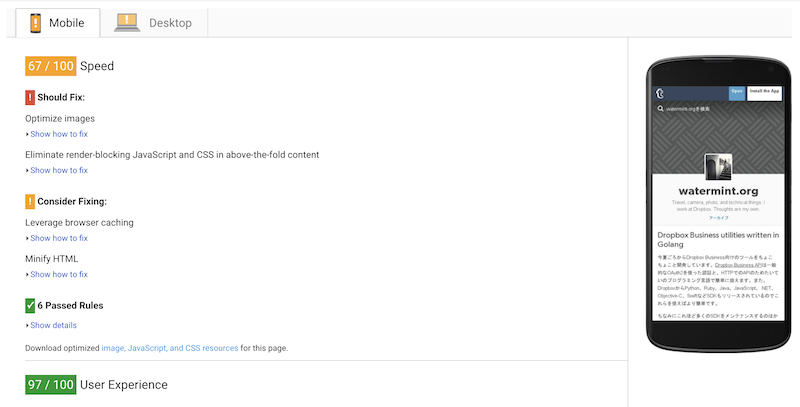The image size is (800, 407).
Task: Click the red Should Fix exclamation icon
Action: click(x=30, y=97)
